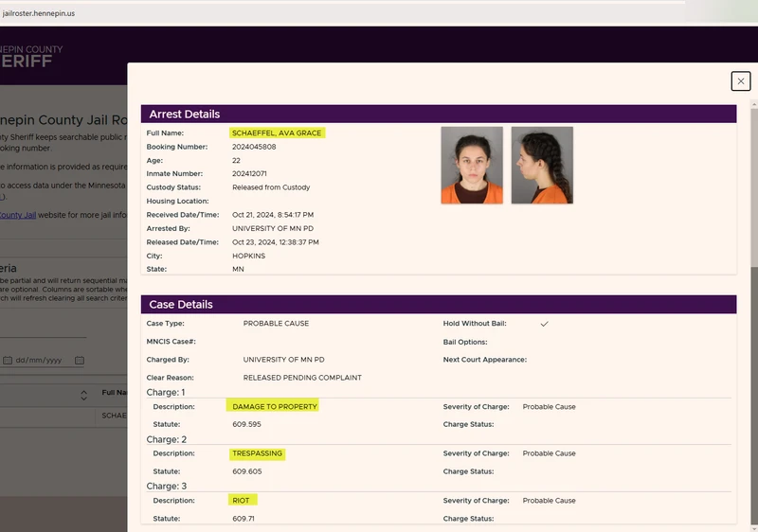The width and height of the screenshot is (758, 532).
Task: Click statute number 609.71
Action: point(244,519)
